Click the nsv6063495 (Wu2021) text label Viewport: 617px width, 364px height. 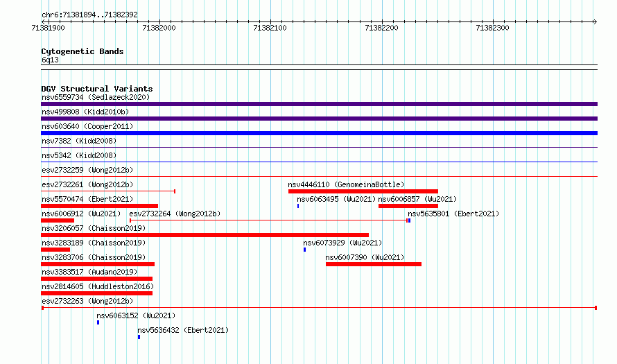pos(336,199)
